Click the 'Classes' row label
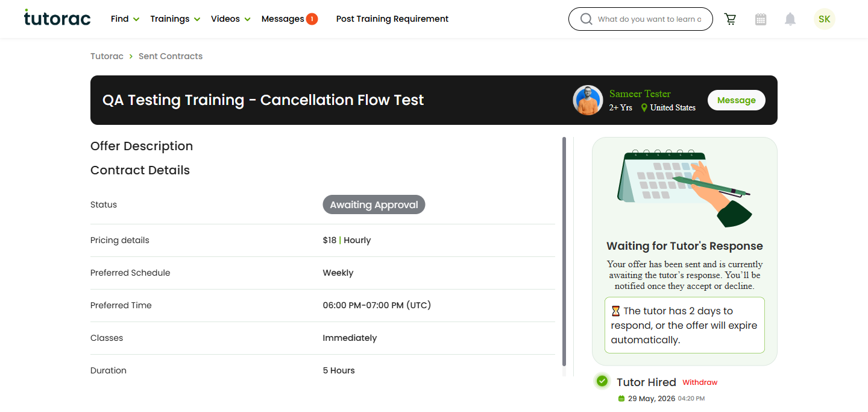The image size is (868, 412). (x=107, y=338)
